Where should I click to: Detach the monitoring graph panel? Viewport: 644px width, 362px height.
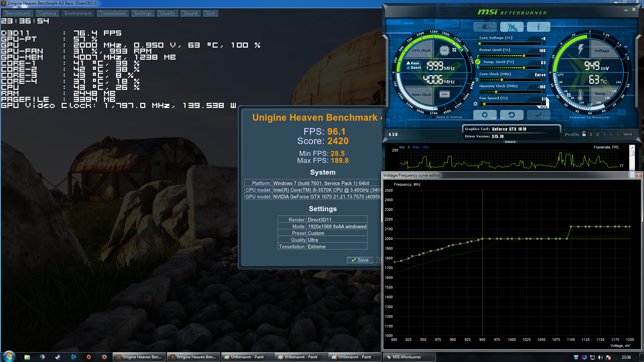point(510,142)
